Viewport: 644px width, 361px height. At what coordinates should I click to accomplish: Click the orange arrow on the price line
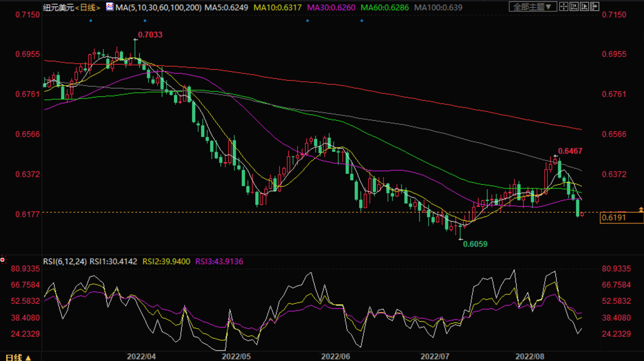[641, 210]
